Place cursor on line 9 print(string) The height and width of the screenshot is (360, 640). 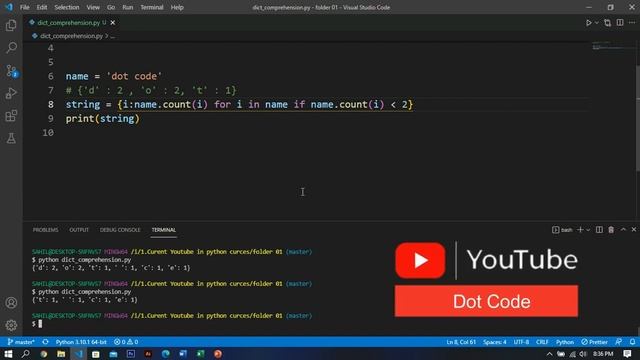point(102,118)
